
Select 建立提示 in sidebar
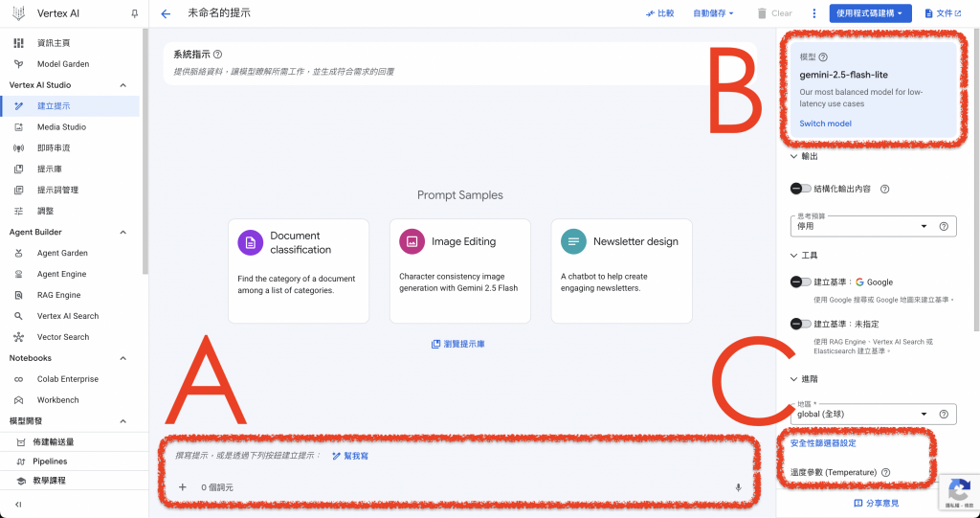click(70, 105)
